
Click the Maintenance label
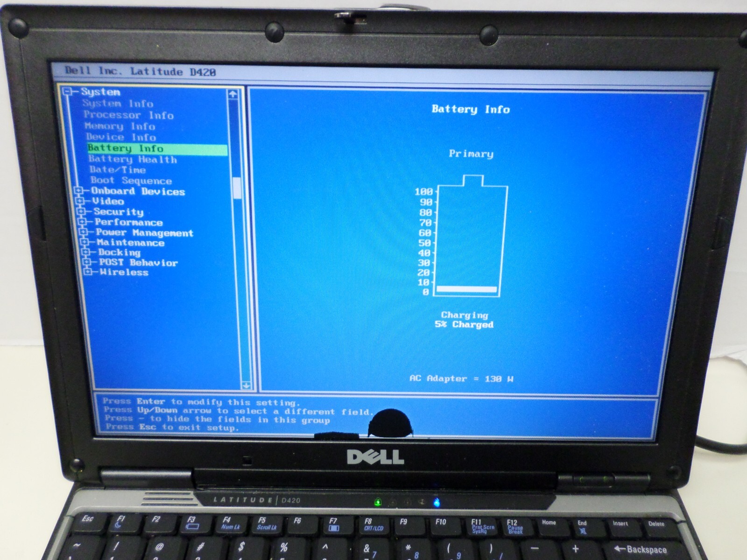click(131, 243)
